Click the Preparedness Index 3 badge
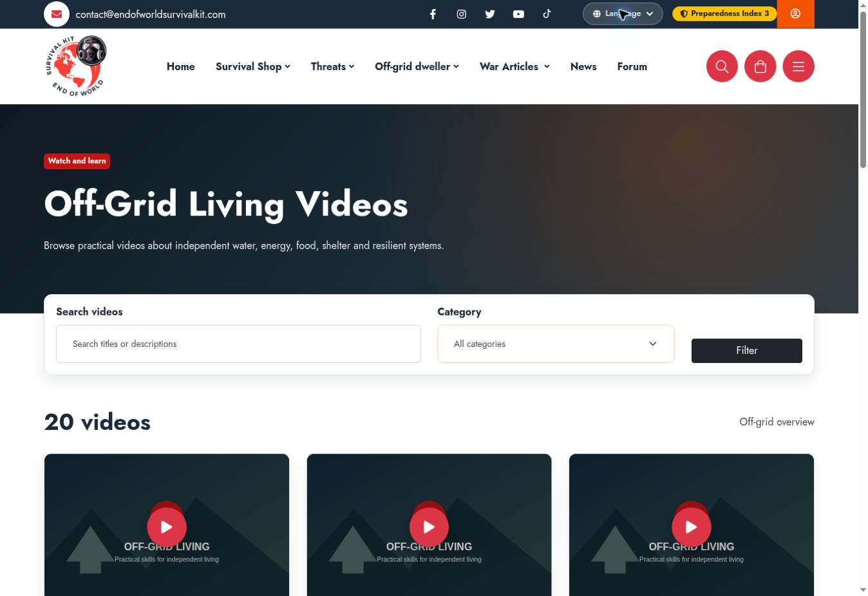The width and height of the screenshot is (868, 596). coord(724,14)
